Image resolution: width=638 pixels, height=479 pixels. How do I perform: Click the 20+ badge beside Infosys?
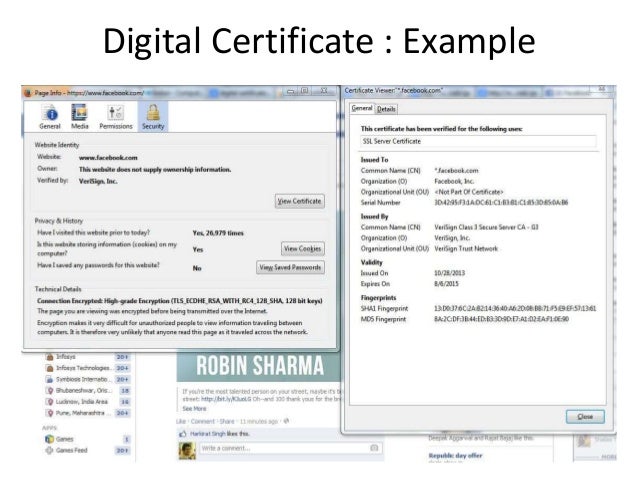point(122,357)
